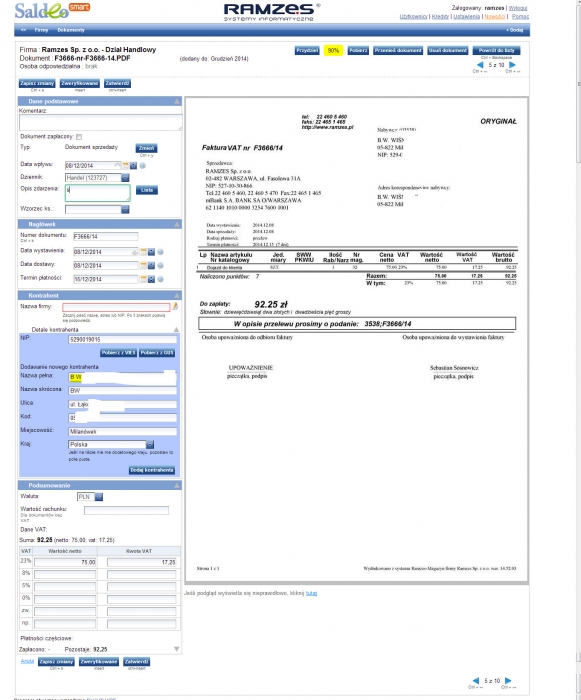Open calendar picker for Data dostawy
Viewport: 581px width, 700px height.
click(143, 266)
